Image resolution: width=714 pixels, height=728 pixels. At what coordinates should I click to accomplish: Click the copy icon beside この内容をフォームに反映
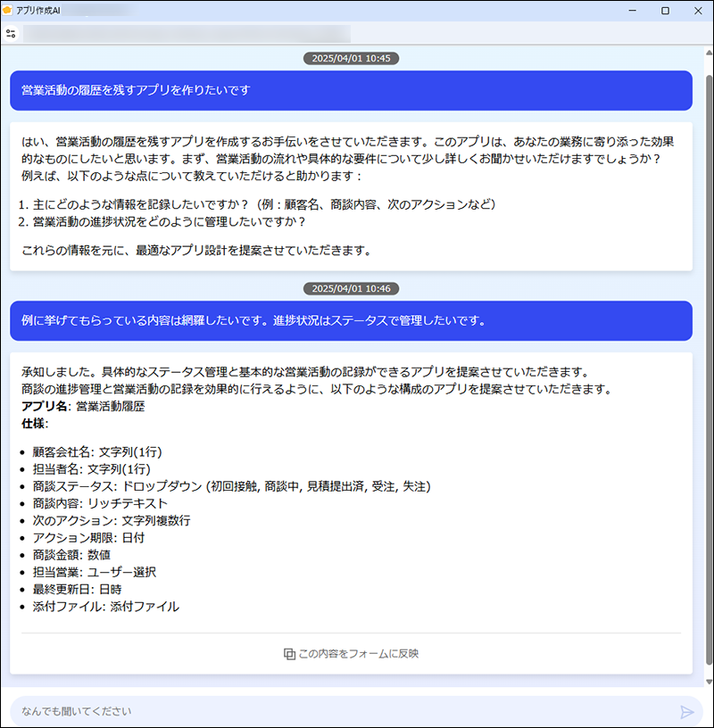(289, 654)
